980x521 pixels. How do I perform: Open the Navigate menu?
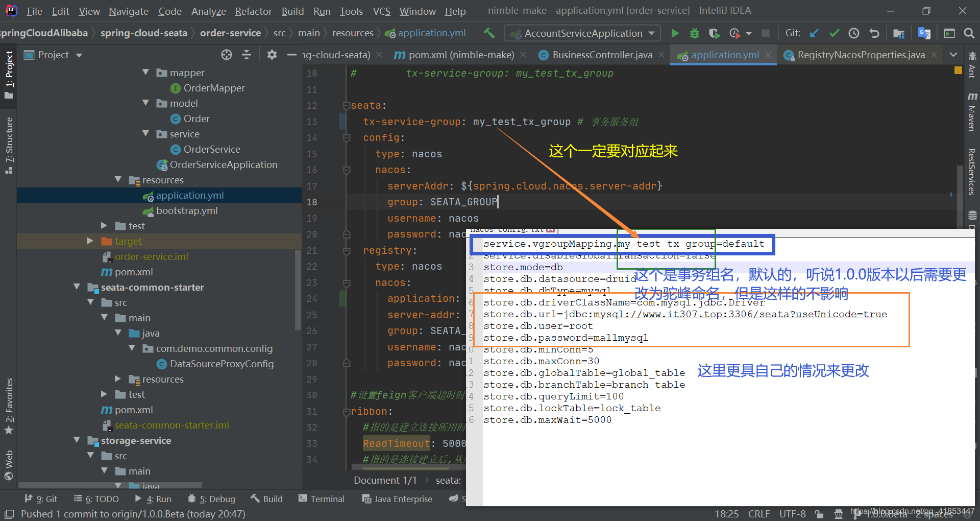(x=129, y=11)
